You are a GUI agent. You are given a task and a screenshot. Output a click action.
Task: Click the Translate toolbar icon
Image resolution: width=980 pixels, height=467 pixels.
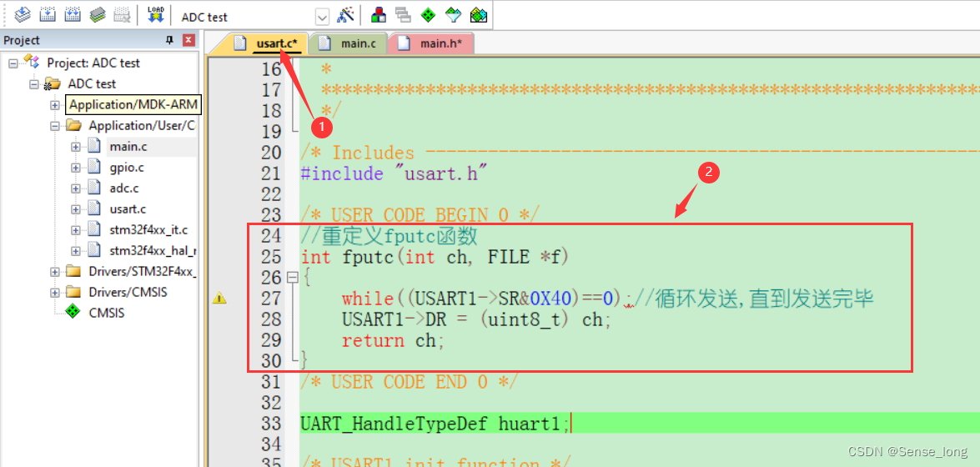pyautogui.click(x=23, y=14)
